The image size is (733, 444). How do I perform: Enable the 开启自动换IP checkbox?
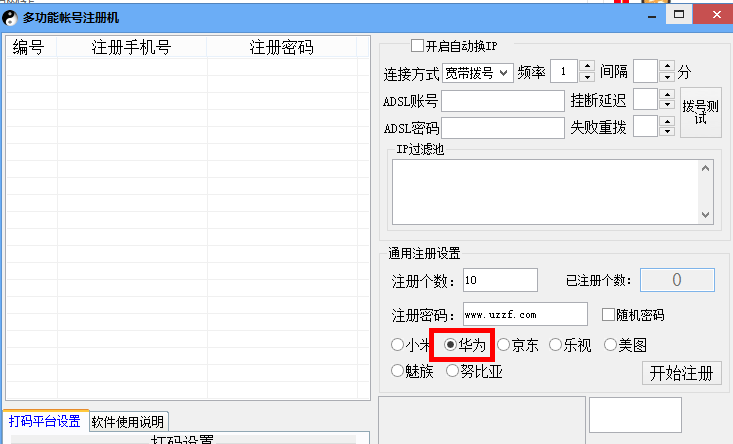click(417, 46)
